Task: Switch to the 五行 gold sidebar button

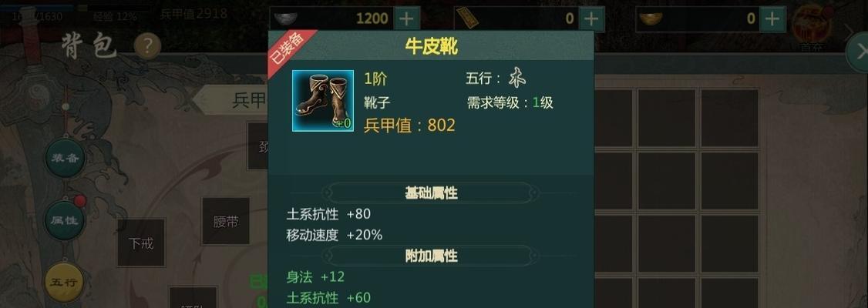Action: (65, 283)
